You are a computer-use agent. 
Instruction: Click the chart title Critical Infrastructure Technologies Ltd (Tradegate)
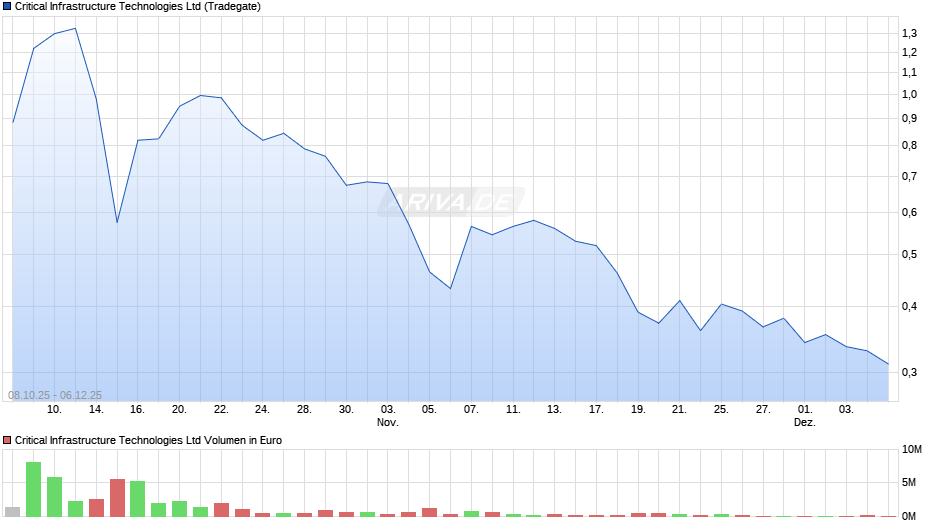(137, 7)
